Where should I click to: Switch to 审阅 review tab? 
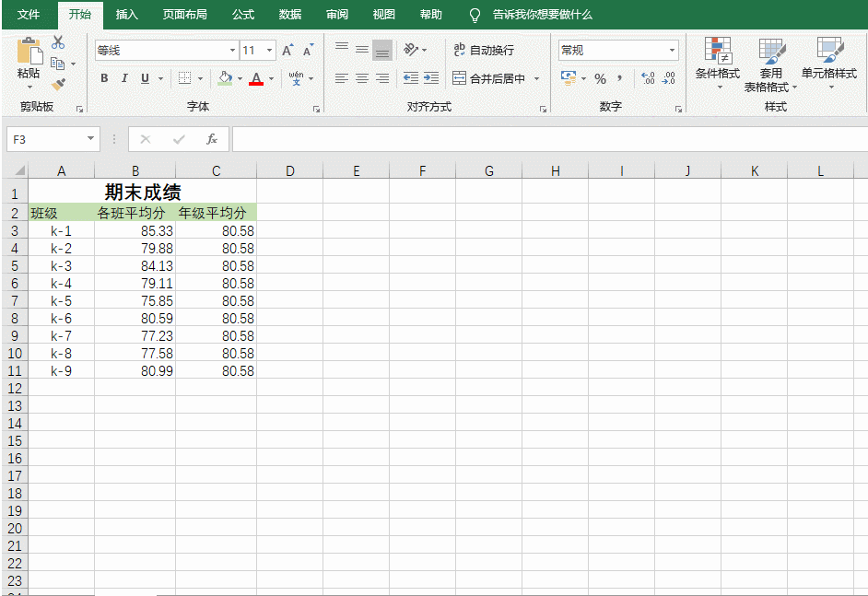(x=337, y=15)
